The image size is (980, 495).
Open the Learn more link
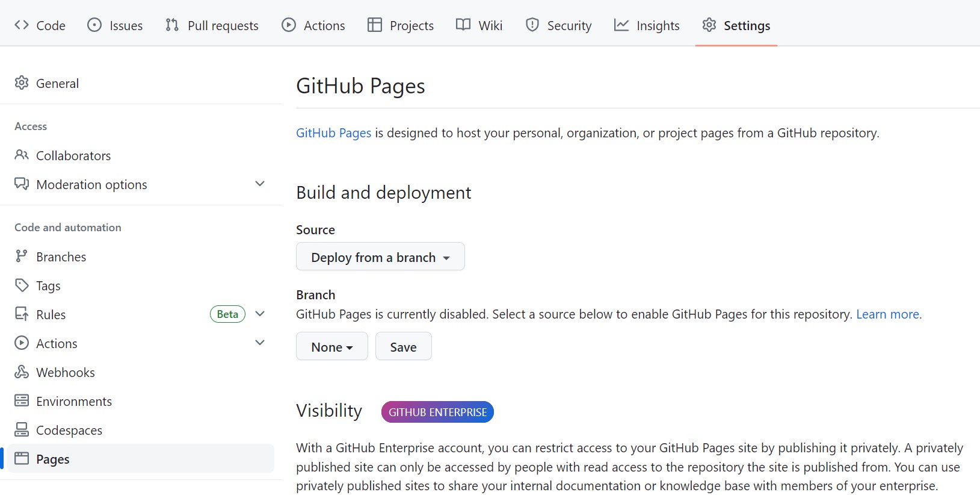(x=887, y=314)
